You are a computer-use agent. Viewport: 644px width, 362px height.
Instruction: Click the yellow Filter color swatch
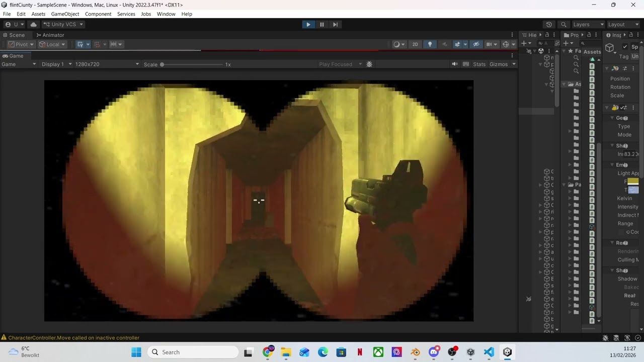(x=633, y=182)
